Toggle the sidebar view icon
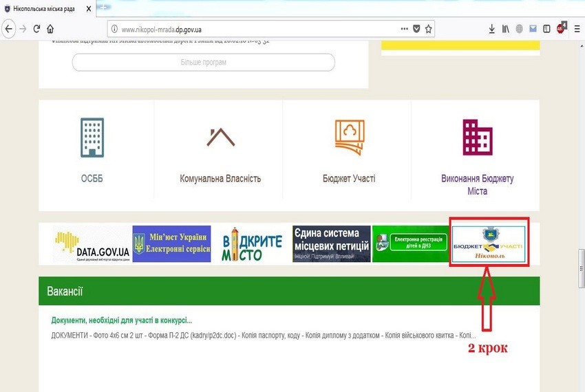Viewport: 585px width, 392px height. (x=546, y=29)
